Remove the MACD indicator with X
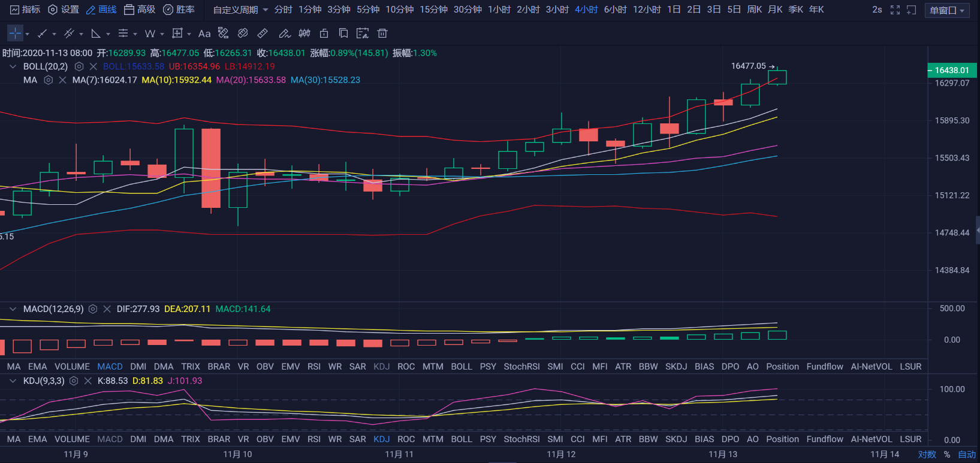Viewport: 980px width, 463px height. coord(107,309)
